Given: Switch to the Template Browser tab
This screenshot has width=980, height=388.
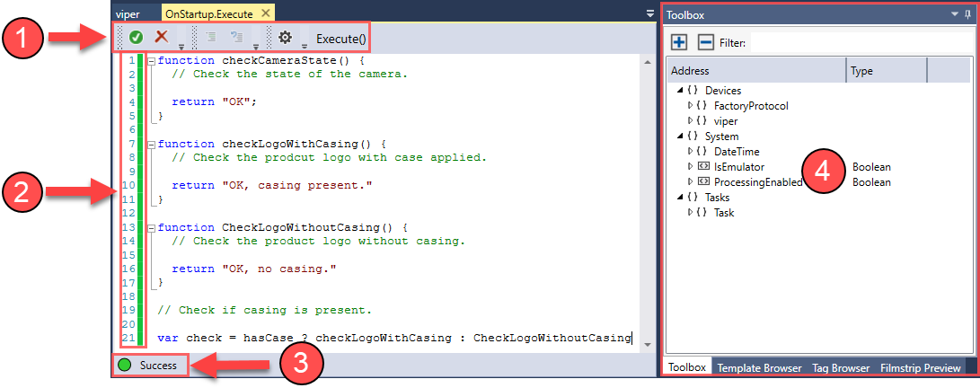Looking at the screenshot, I should 759,368.
